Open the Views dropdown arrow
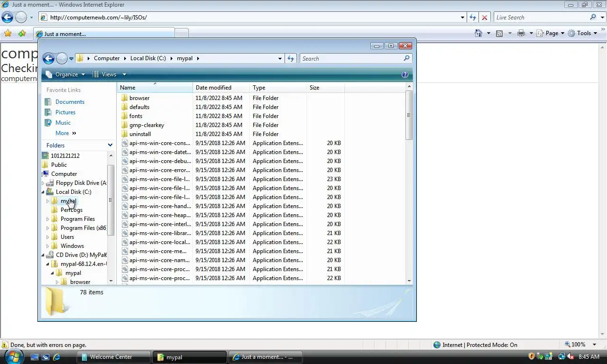607x364 pixels. point(124,74)
